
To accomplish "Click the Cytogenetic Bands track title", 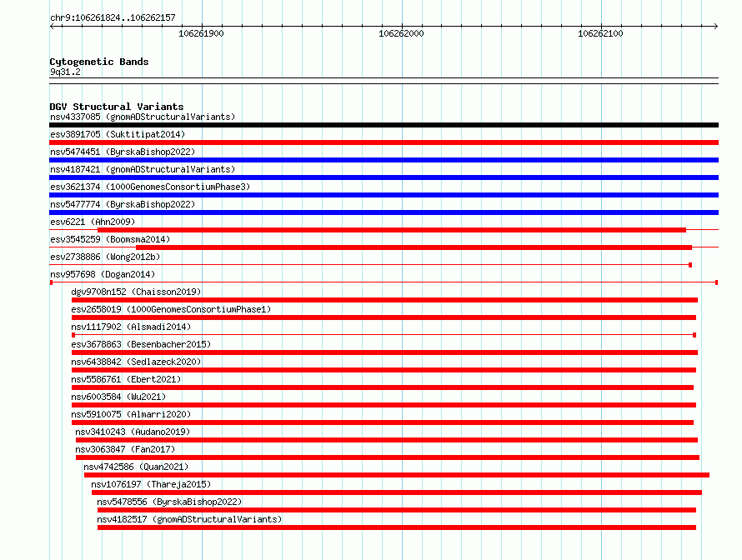I will click(x=99, y=62).
